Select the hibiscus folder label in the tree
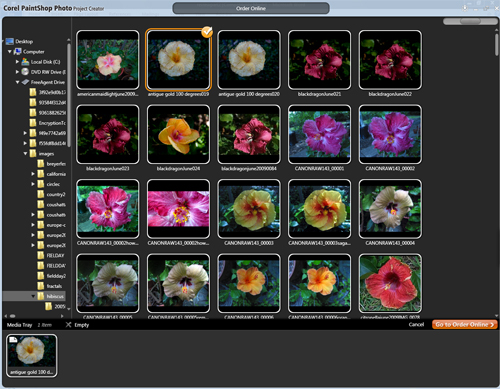500x389 pixels. pos(55,296)
